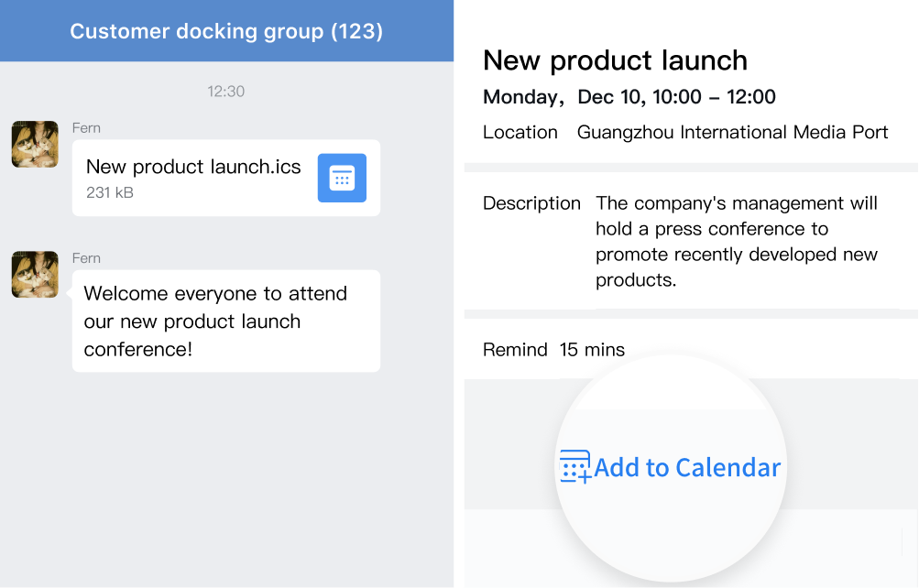Click the Monday, Dec 10 event time
Viewport: 919px width, 588px height.
[629, 97]
